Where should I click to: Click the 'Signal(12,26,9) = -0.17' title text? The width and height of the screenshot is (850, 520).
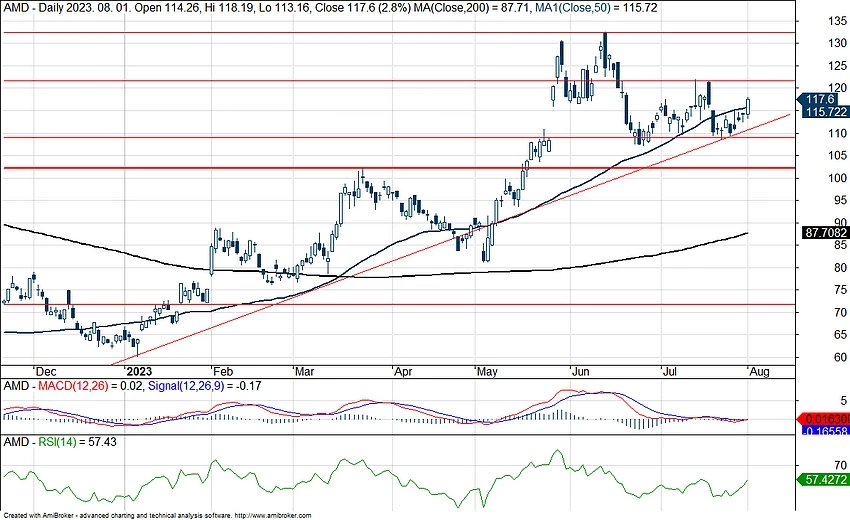point(204,386)
